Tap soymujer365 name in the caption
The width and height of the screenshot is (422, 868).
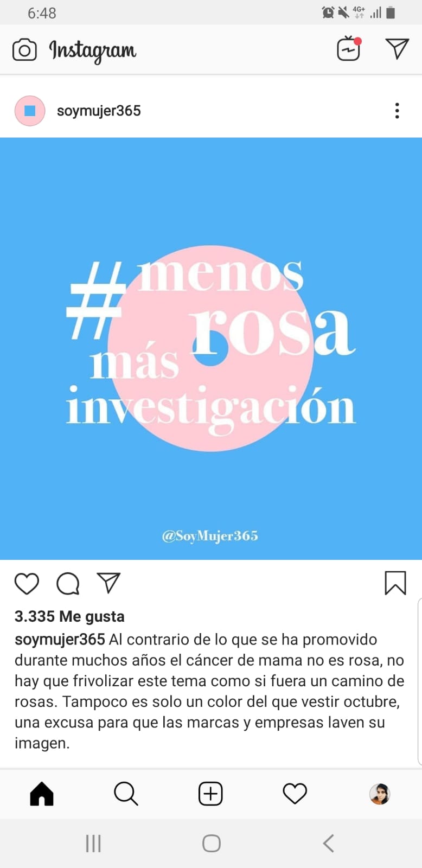(x=60, y=639)
